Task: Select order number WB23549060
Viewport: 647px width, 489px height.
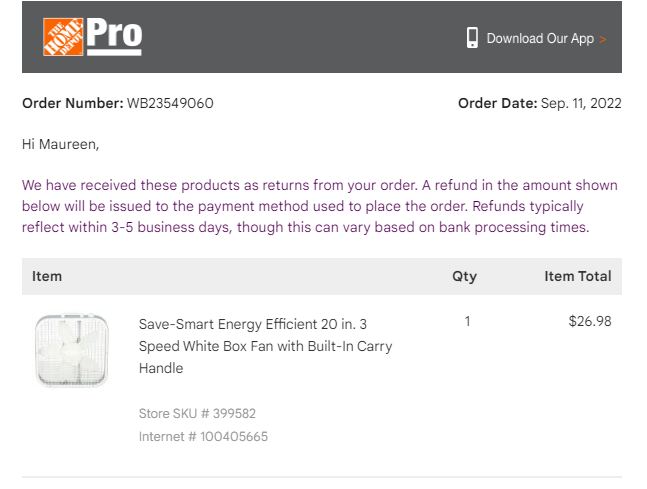Action: (x=170, y=103)
